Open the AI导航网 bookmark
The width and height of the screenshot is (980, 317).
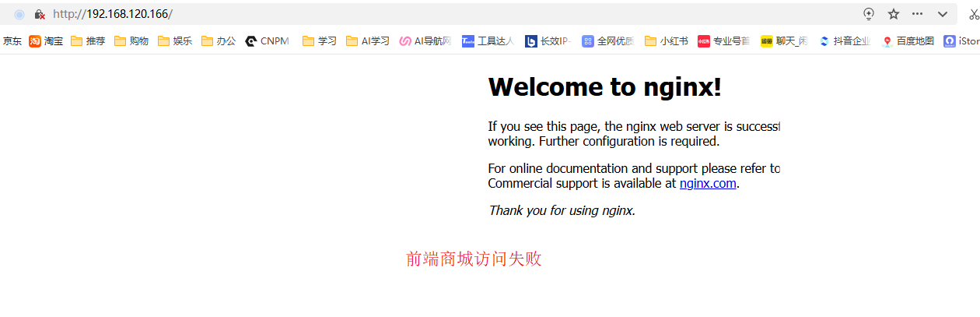(x=425, y=41)
